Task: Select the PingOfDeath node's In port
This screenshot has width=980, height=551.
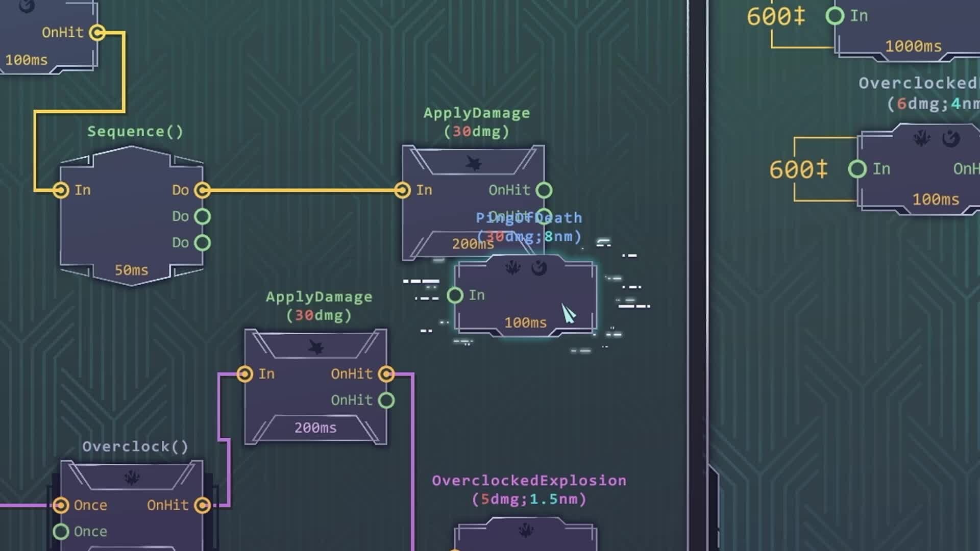Action: click(x=455, y=295)
